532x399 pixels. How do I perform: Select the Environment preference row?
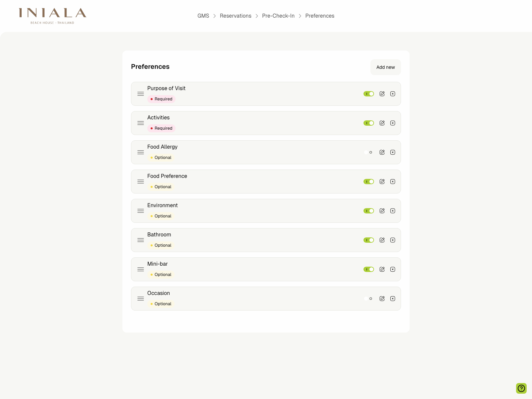tap(266, 211)
